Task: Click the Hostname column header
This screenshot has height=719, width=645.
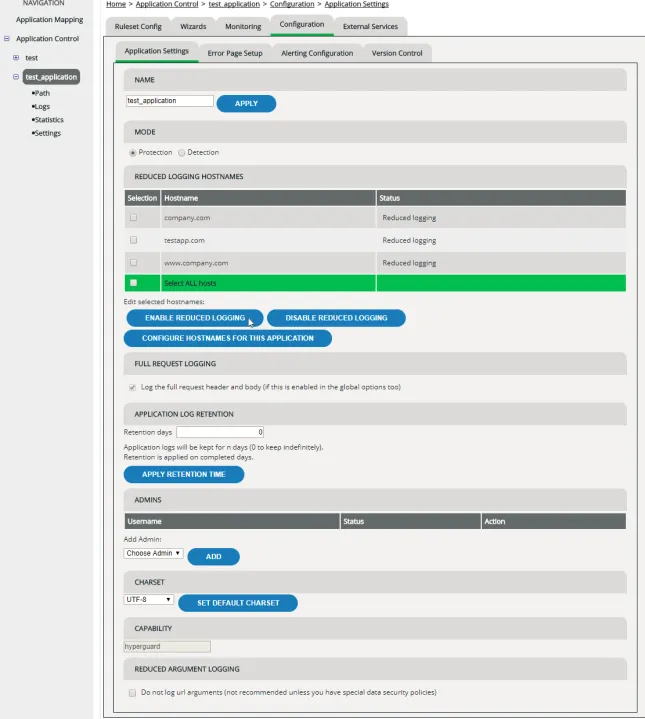Action: click(268, 198)
